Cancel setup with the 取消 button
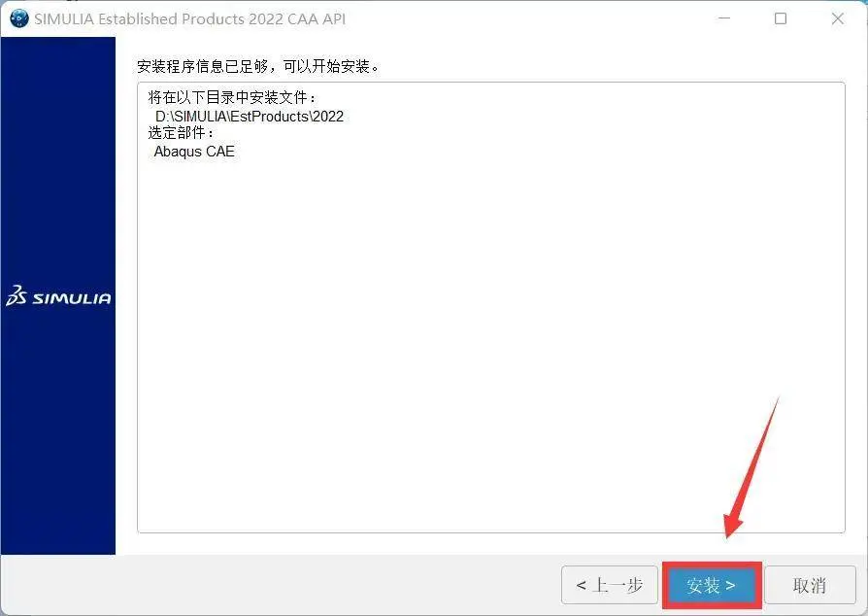This screenshot has width=868, height=616. (810, 585)
